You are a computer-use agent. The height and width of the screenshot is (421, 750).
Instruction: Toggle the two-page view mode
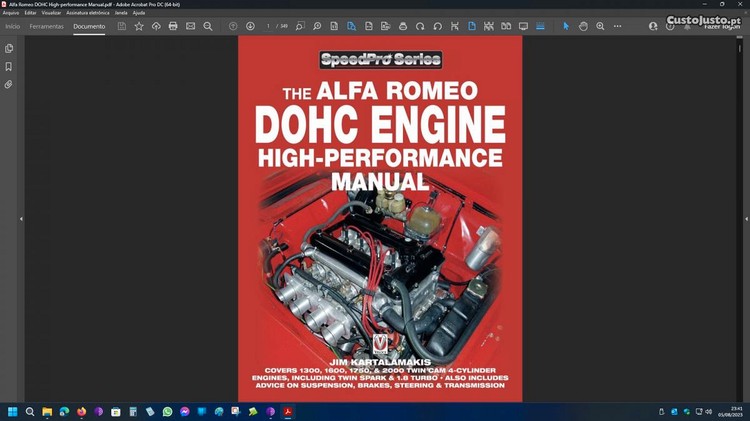(506, 26)
